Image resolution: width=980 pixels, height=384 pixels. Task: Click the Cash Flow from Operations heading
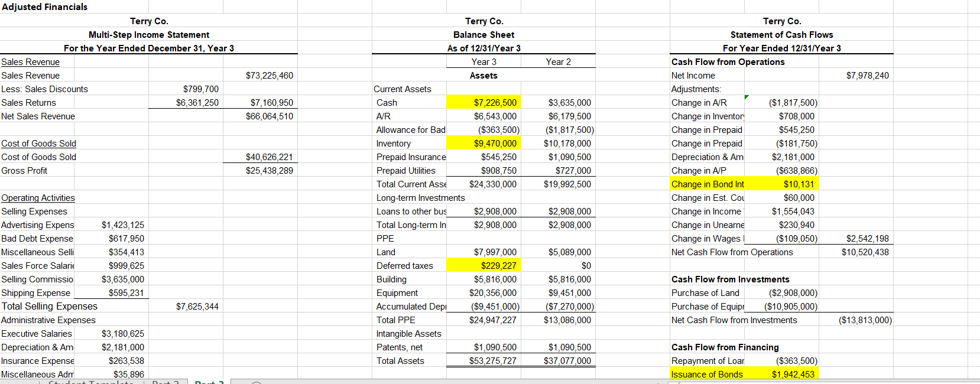[728, 62]
